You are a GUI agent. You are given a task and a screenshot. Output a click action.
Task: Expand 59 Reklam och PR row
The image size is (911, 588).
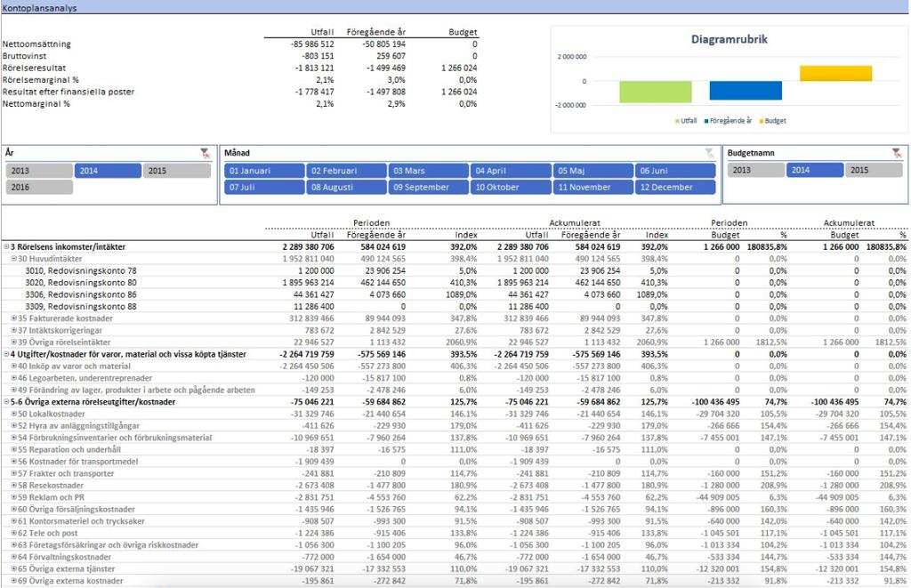point(14,497)
